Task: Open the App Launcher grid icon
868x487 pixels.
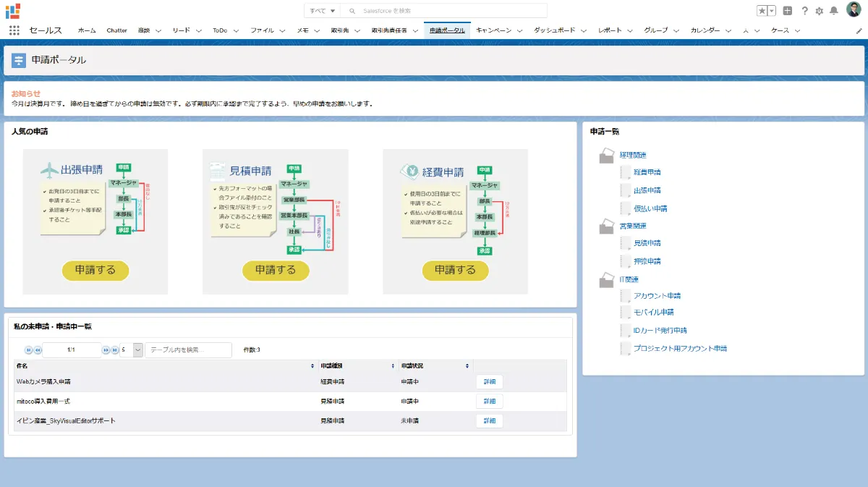Action: point(14,30)
